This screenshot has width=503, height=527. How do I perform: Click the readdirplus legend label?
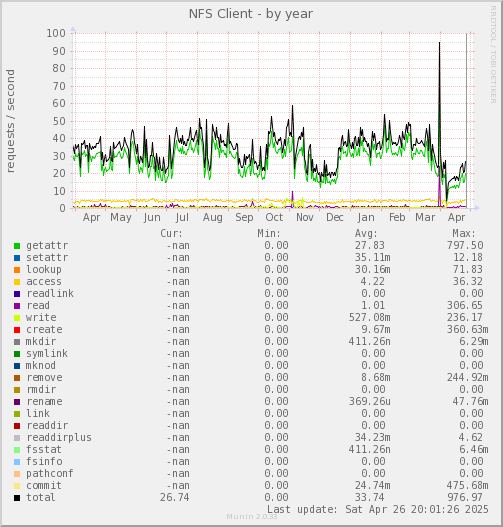tap(59, 438)
